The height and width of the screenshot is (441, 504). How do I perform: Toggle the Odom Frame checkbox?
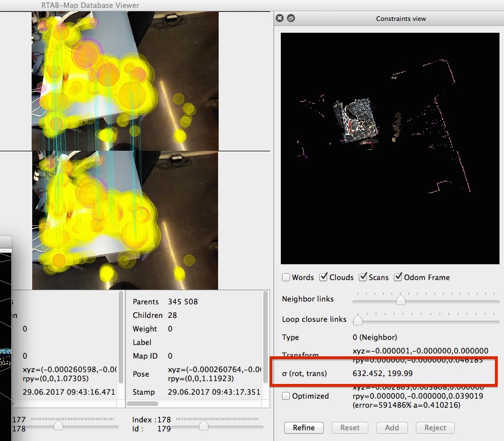[399, 277]
